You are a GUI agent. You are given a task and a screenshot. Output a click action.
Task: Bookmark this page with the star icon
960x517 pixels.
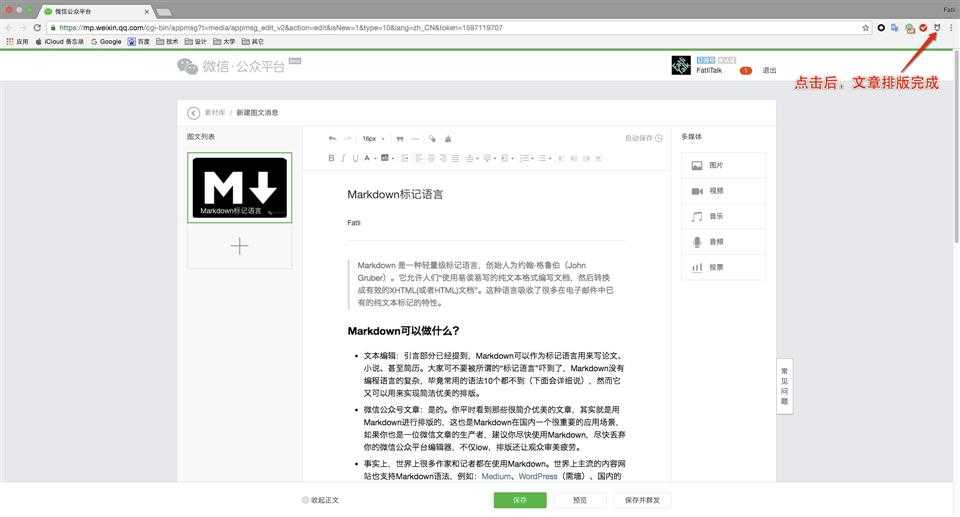(866, 28)
